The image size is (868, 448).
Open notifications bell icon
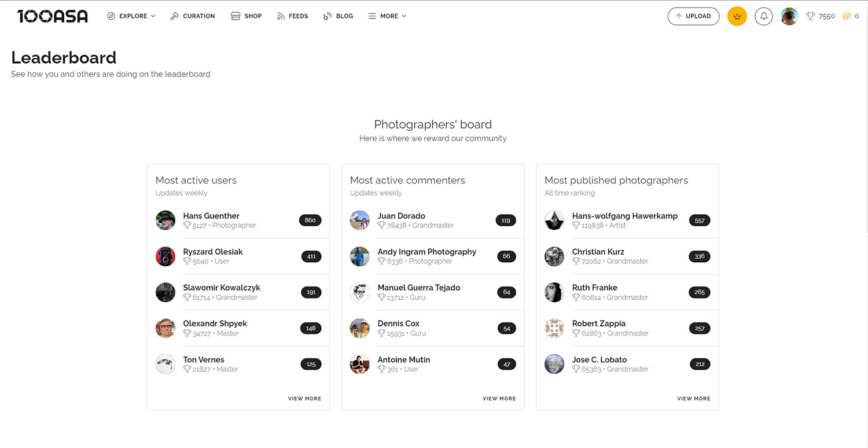click(764, 16)
